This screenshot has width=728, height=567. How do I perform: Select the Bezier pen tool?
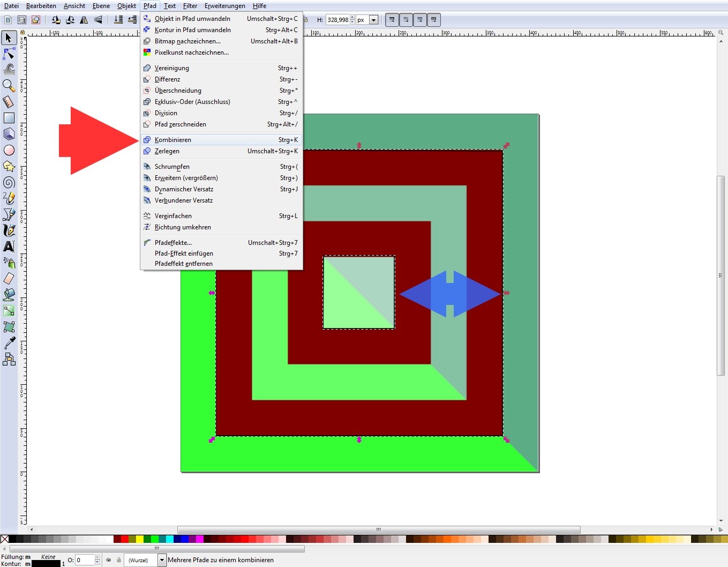tap(9, 214)
